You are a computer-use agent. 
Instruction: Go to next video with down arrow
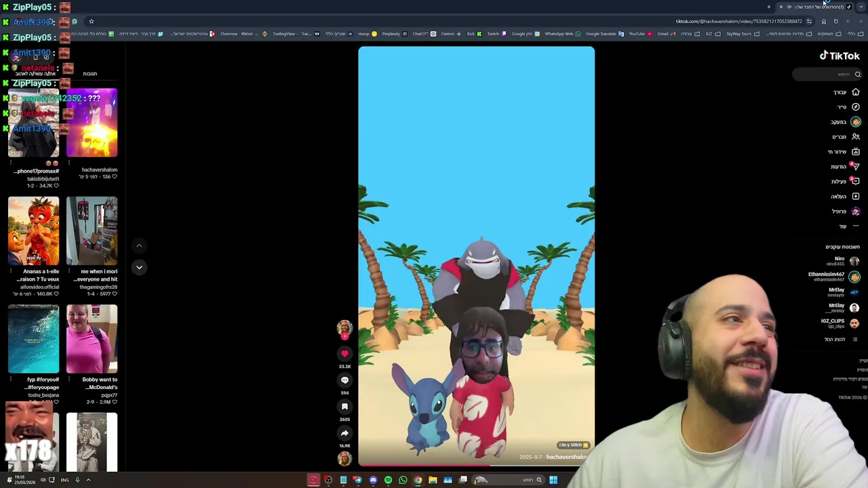(139, 268)
